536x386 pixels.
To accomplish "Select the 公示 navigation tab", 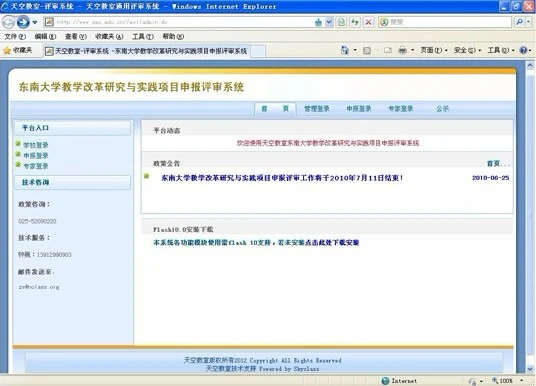I will pyautogui.click(x=442, y=109).
